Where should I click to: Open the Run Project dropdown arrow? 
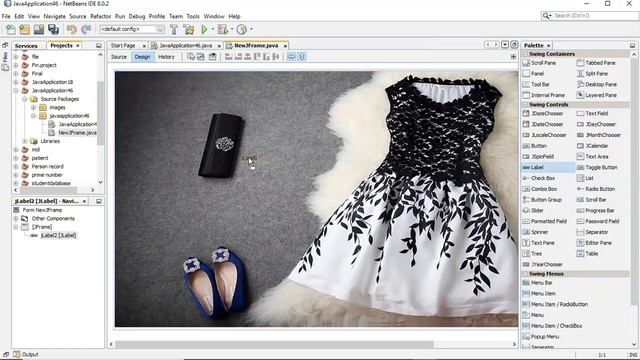click(213, 29)
